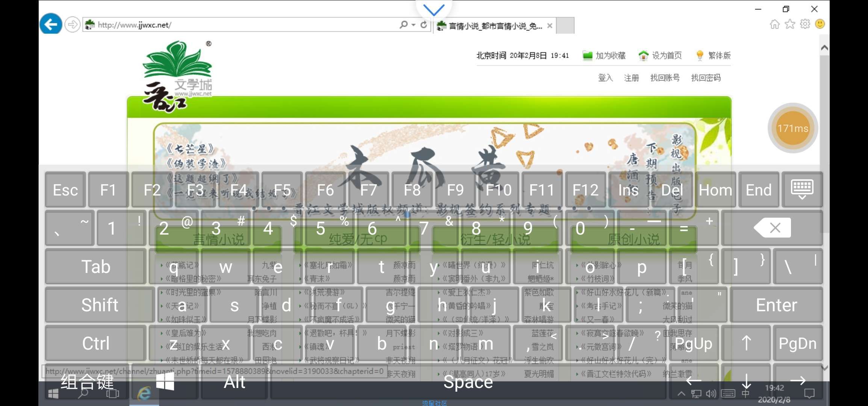
Task: Tap the PgDn key
Action: click(x=798, y=343)
